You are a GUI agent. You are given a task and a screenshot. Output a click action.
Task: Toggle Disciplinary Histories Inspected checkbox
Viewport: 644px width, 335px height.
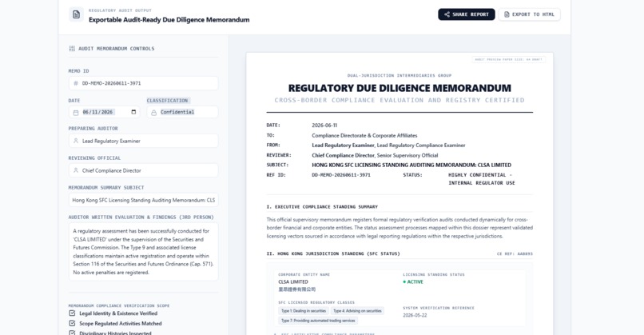72,333
